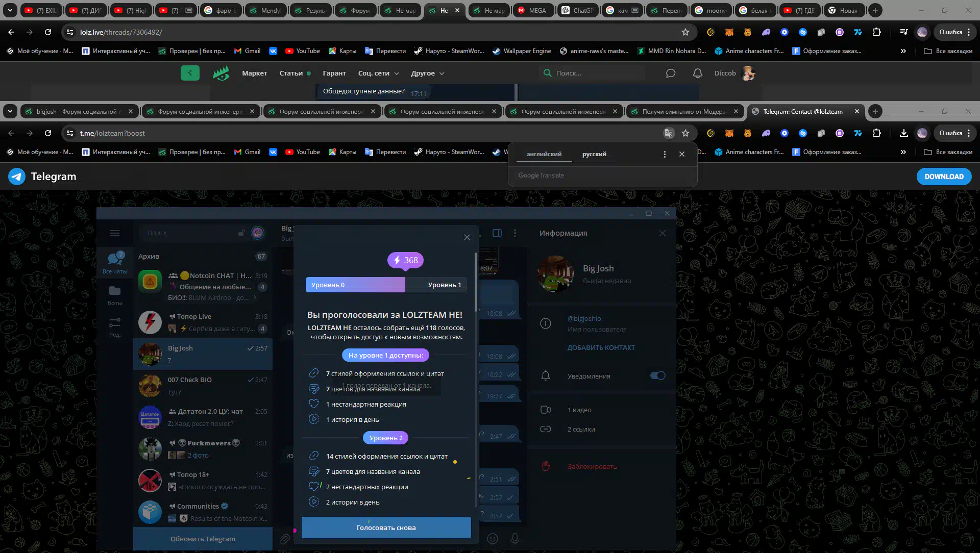Click the microphone voice message icon

tap(515, 539)
